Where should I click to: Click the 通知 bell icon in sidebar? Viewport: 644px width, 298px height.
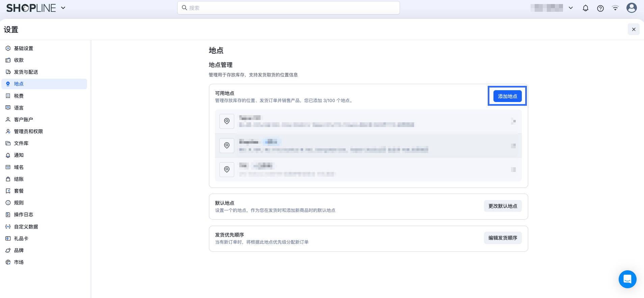8,155
